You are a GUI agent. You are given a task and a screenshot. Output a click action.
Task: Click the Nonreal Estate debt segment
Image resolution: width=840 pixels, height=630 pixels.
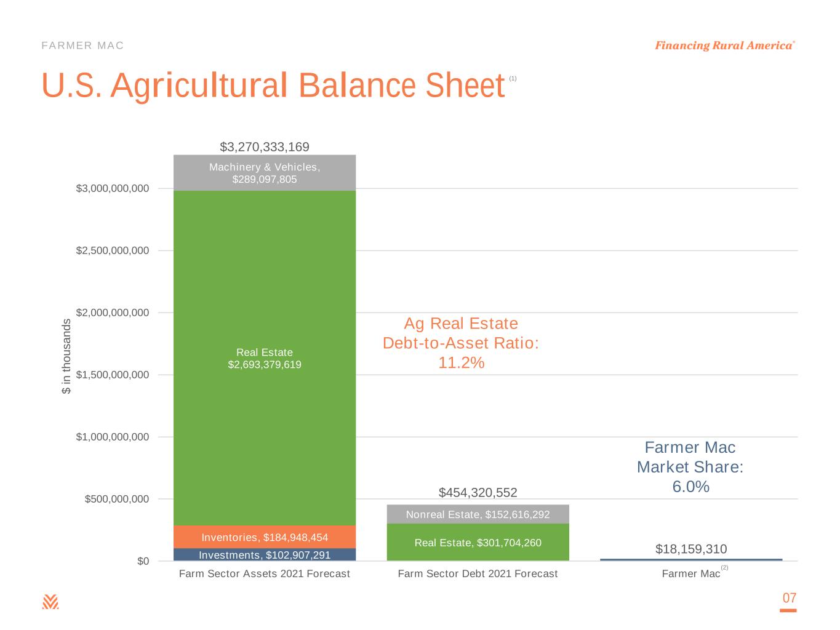(478, 514)
